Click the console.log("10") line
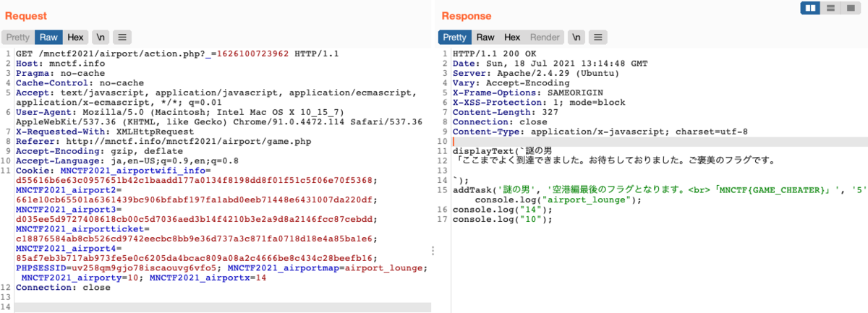Image resolution: width=868 pixels, height=313 pixels. pos(502,219)
